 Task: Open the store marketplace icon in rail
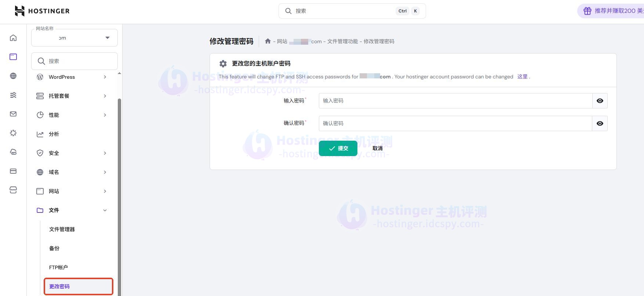tap(13, 190)
